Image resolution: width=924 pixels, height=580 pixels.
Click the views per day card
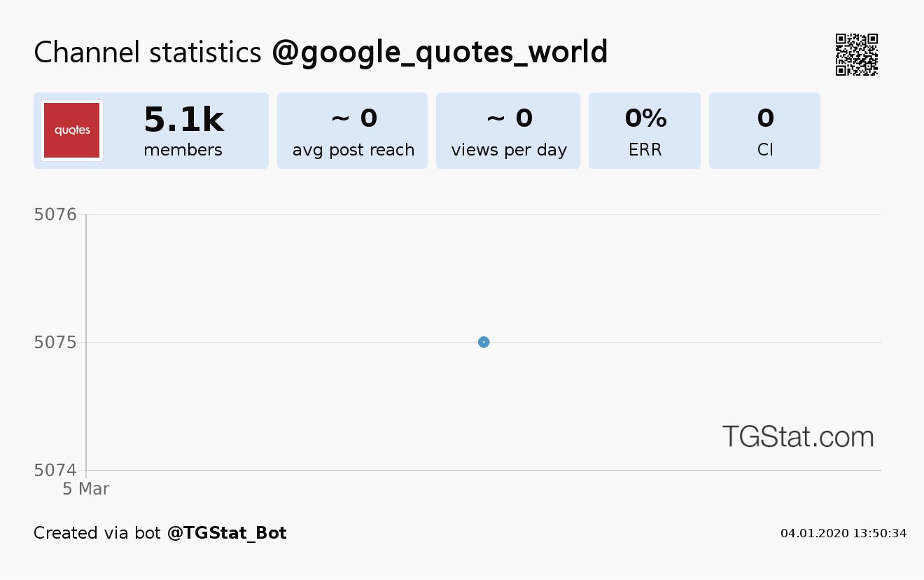tap(508, 131)
